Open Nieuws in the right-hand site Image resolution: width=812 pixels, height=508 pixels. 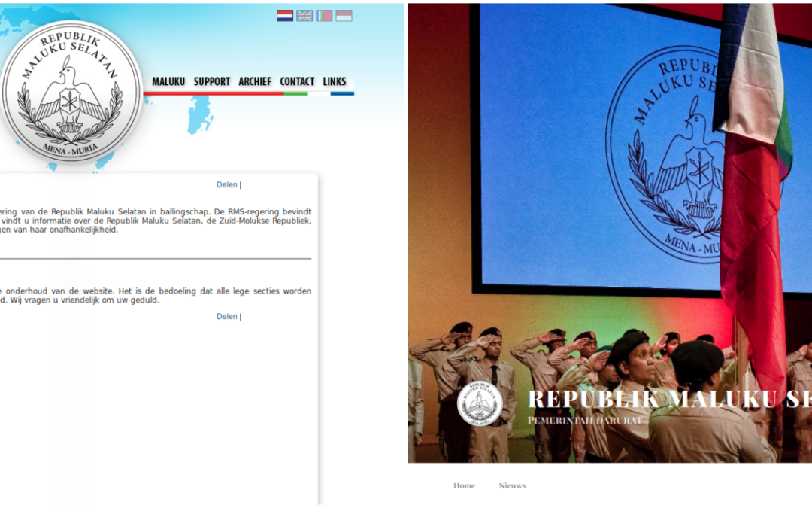[x=512, y=485]
